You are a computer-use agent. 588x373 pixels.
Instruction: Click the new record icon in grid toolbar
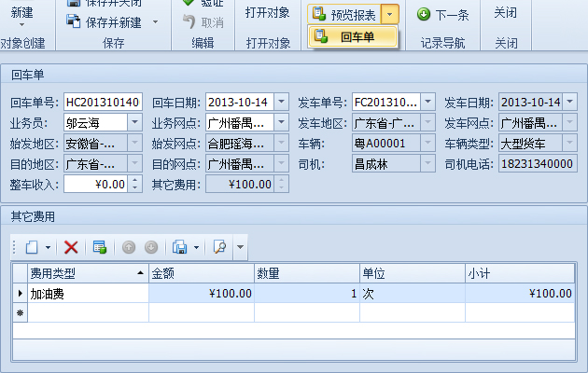[x=31, y=247]
